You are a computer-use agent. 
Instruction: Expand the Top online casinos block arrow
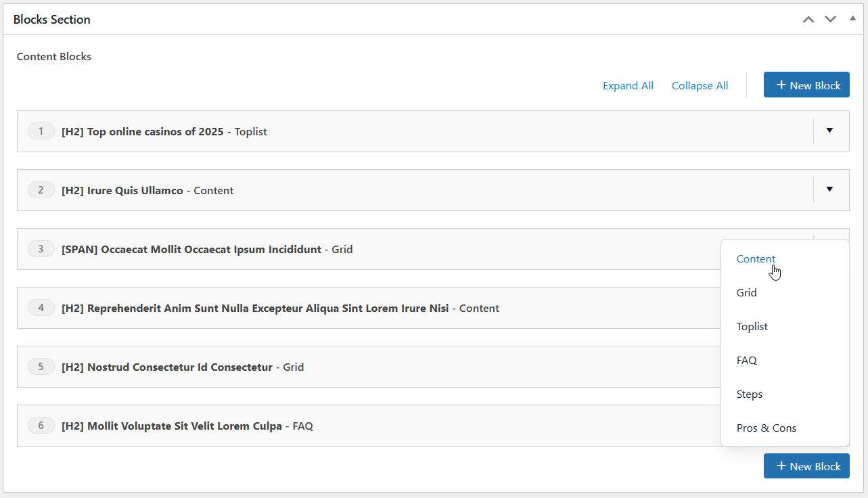(x=829, y=131)
